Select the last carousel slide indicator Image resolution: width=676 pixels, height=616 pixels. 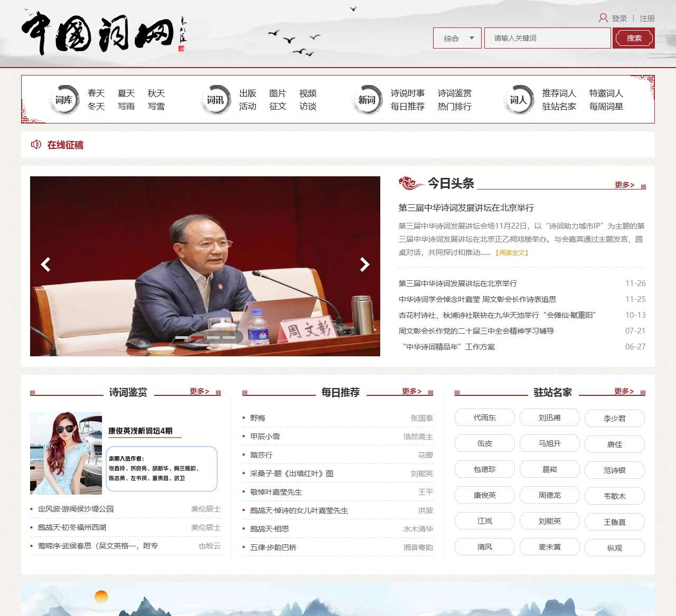pos(229,337)
